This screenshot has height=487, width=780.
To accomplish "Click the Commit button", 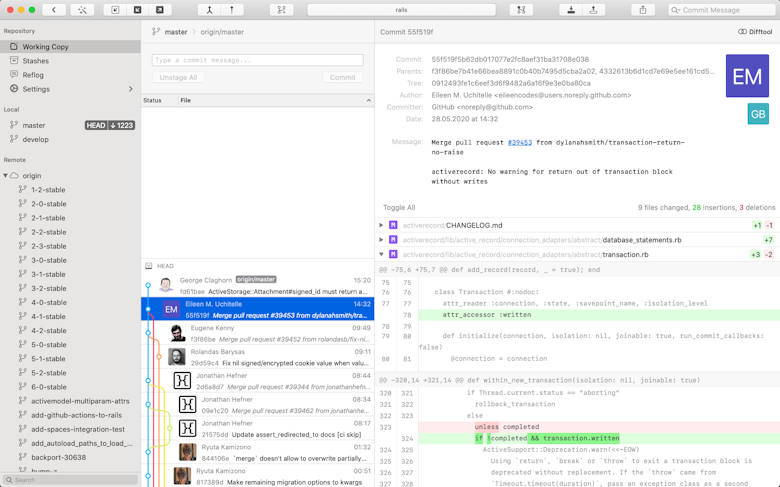I will point(343,77).
